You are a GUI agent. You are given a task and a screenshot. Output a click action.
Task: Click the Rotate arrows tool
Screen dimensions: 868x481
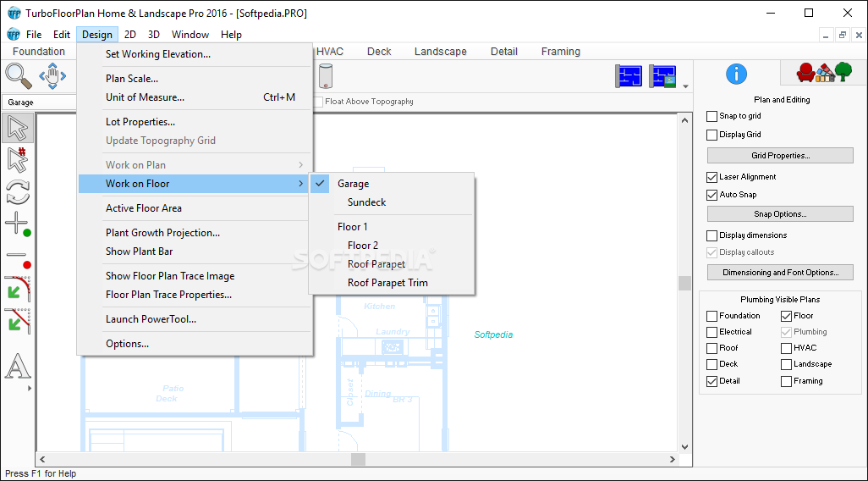point(18,192)
